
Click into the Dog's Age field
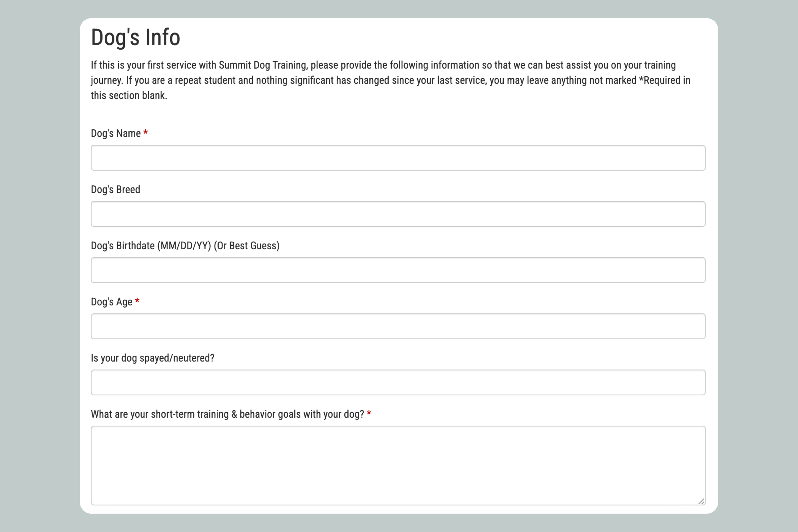[398, 326]
